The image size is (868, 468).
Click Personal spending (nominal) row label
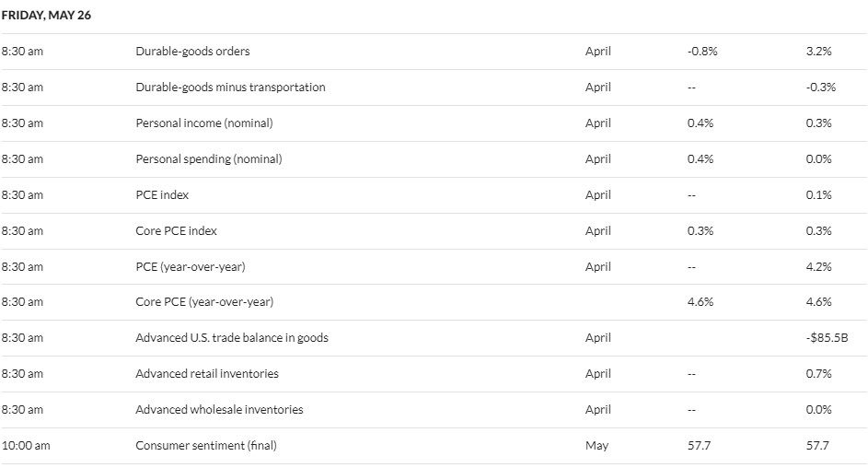(209, 159)
